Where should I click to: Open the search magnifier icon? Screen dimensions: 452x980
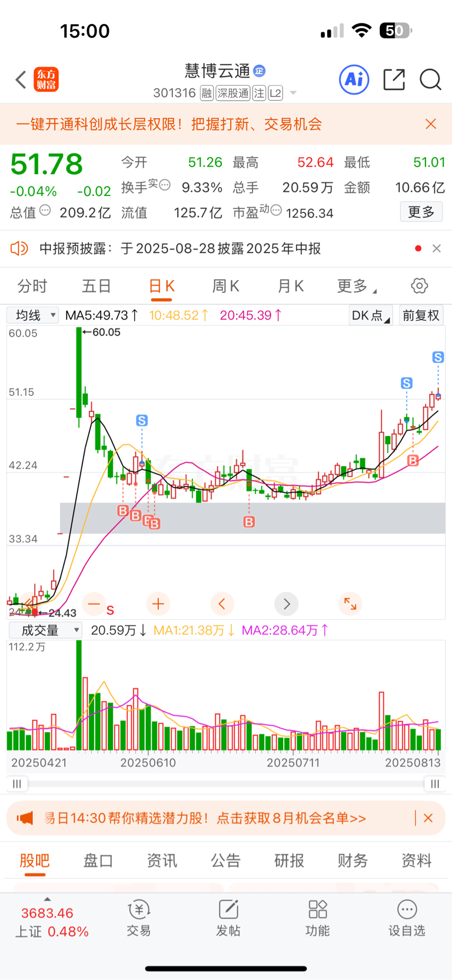click(430, 79)
